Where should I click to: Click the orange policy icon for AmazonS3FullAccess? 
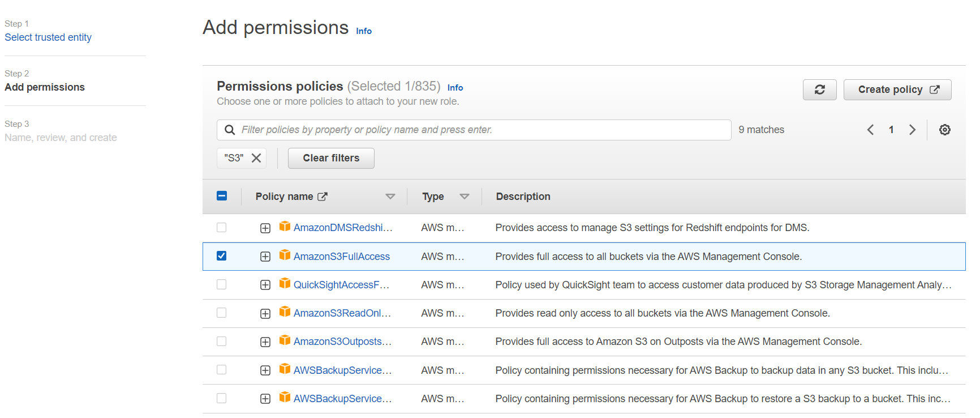click(x=285, y=255)
